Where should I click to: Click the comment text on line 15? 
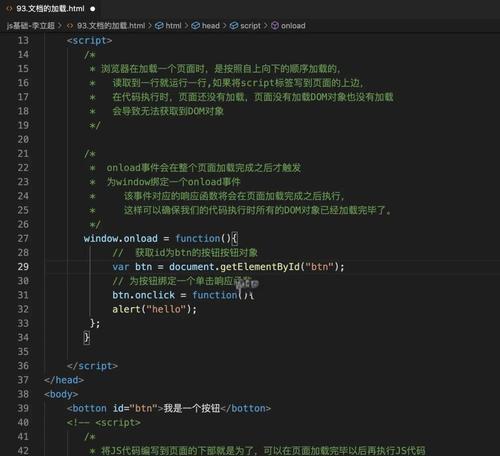coord(220,69)
